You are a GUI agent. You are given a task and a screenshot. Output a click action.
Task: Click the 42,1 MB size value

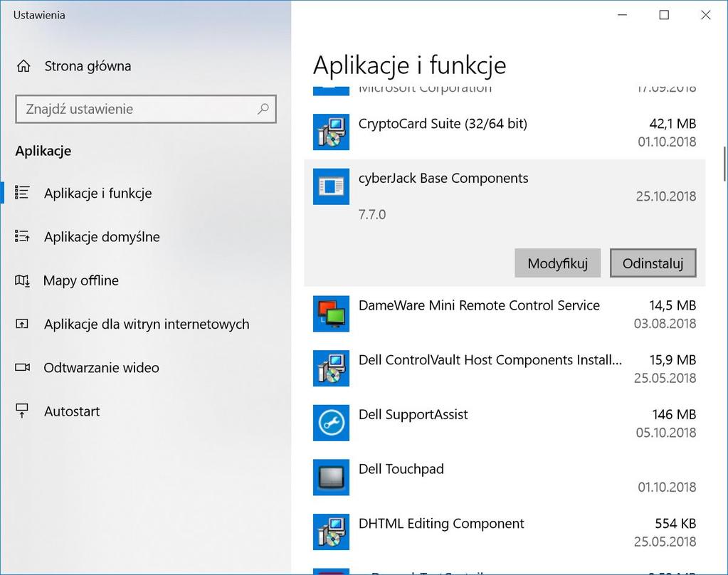click(672, 124)
